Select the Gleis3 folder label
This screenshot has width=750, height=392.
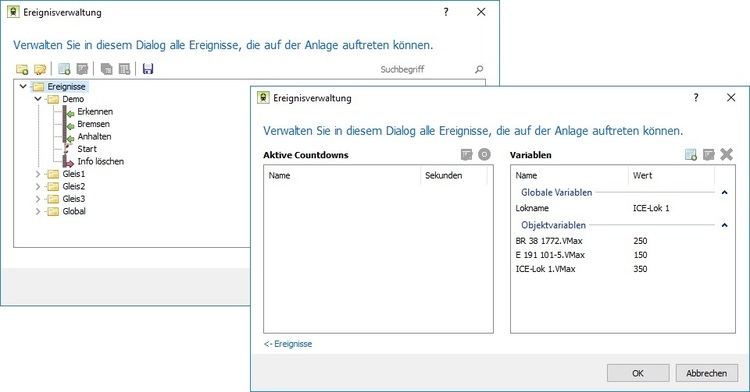pyautogui.click(x=74, y=199)
